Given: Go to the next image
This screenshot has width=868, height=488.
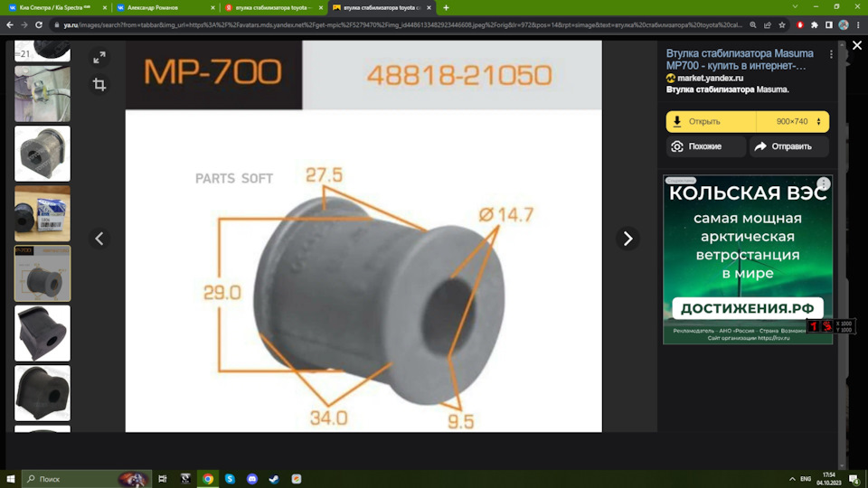Looking at the screenshot, I should pos(627,239).
